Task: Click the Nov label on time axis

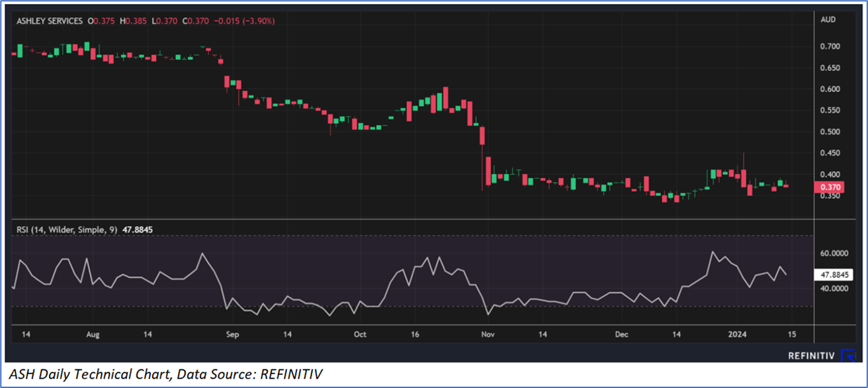Action: 488,335
